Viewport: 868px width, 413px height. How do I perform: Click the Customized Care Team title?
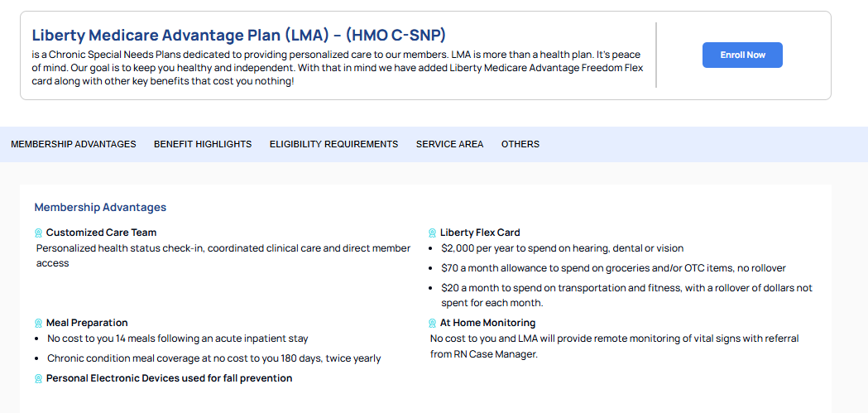tap(101, 233)
